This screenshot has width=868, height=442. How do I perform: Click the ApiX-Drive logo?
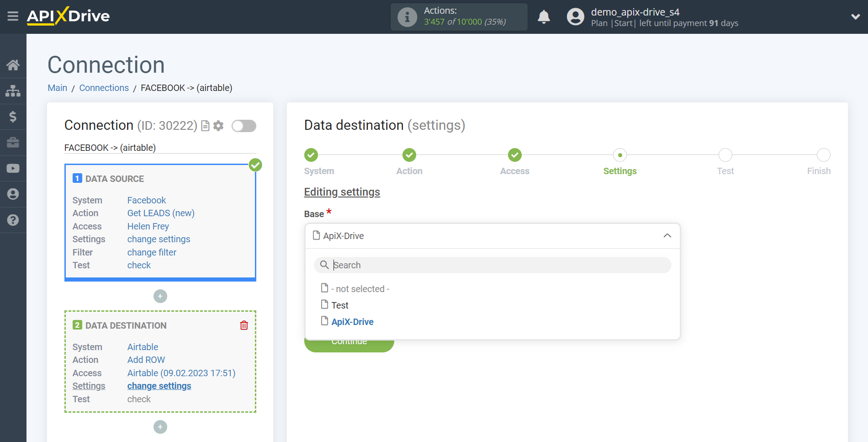[68, 16]
